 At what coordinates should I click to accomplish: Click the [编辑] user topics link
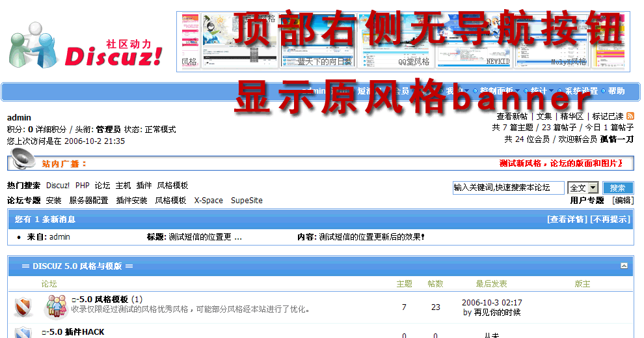(x=623, y=200)
